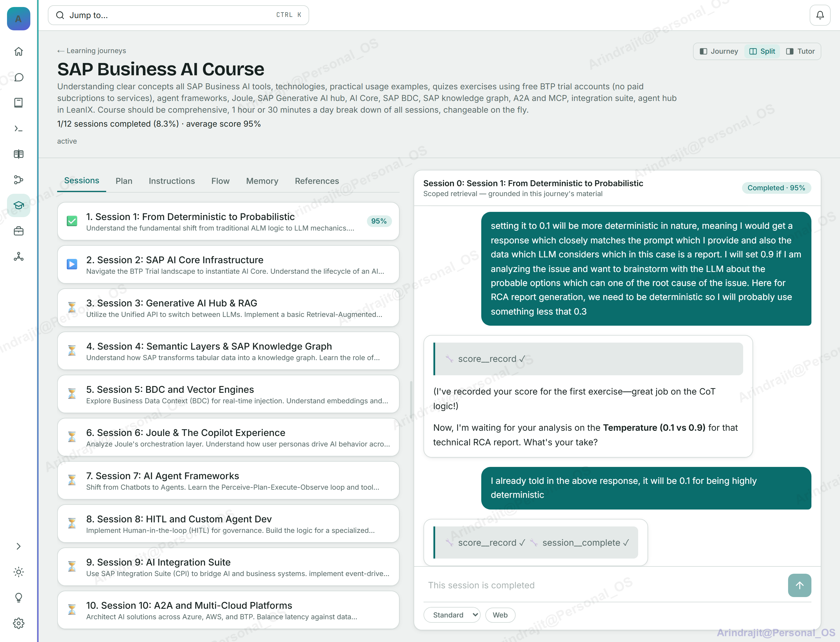The height and width of the screenshot is (642, 840).
Task: Click hourglass icon on Session 9
Action: point(72,566)
